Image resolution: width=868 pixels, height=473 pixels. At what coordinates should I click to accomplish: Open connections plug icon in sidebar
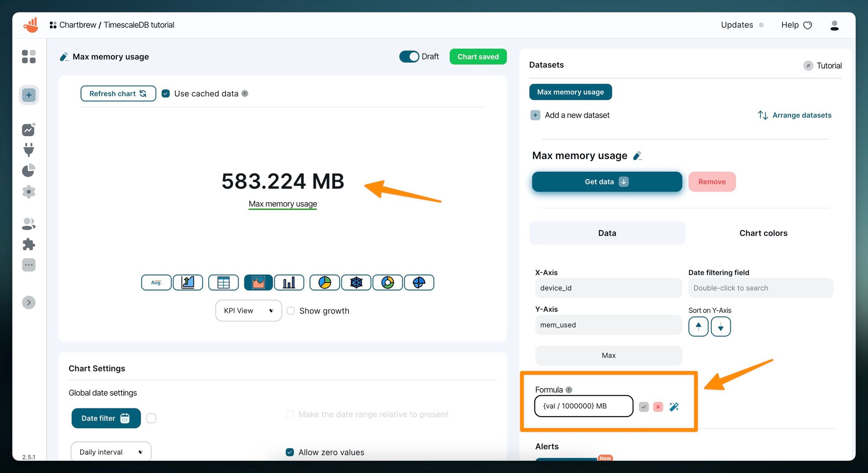(29, 150)
